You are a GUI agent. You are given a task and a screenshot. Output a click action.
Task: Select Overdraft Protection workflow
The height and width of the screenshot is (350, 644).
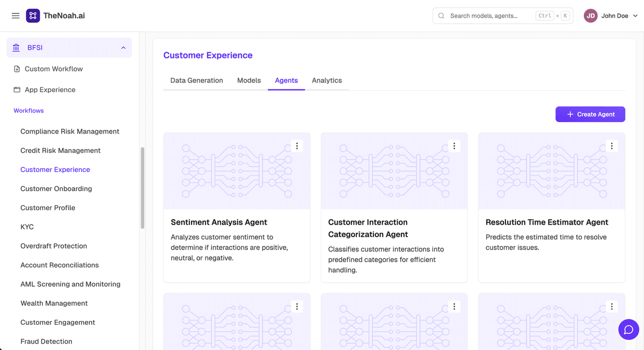pyautogui.click(x=54, y=246)
